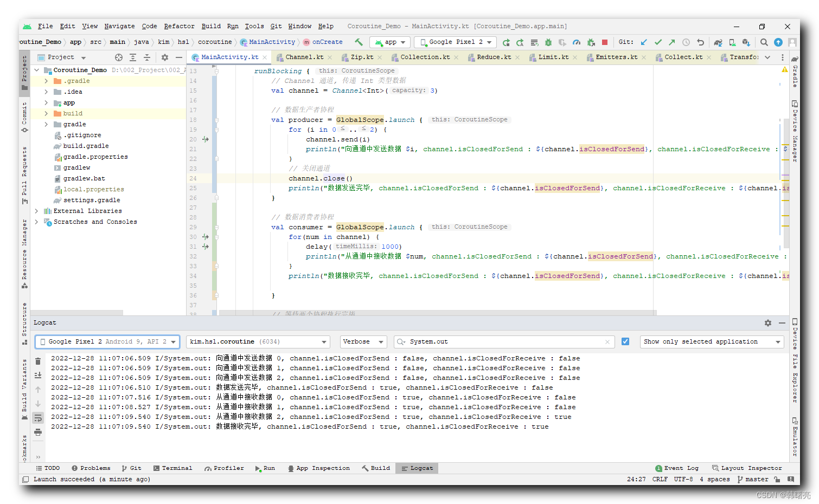Open the App Inspection tool window
This screenshot has height=504, width=819.
pos(318,468)
